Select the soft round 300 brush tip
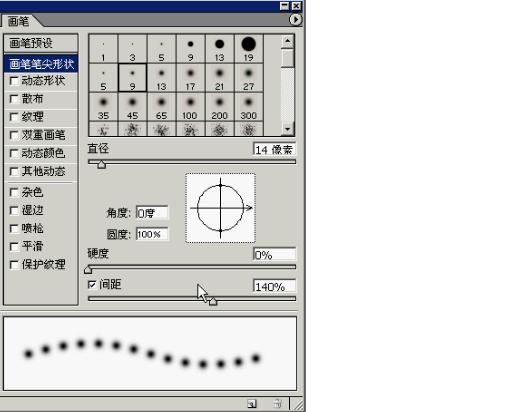 coord(249,107)
